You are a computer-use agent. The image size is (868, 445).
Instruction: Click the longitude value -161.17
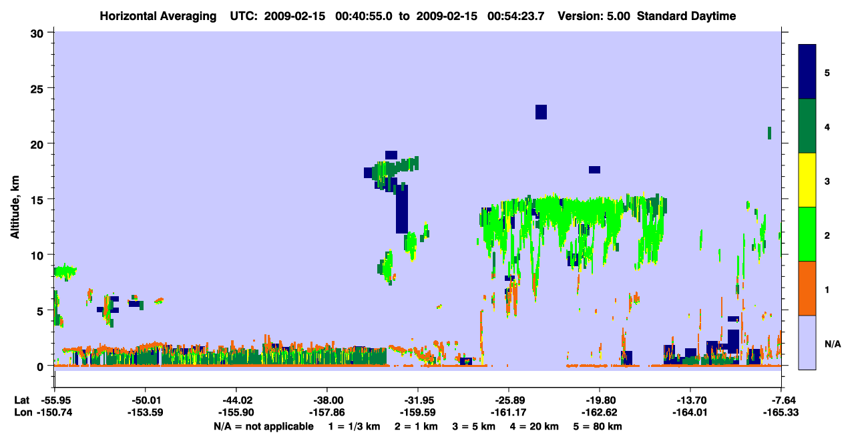pos(509,412)
